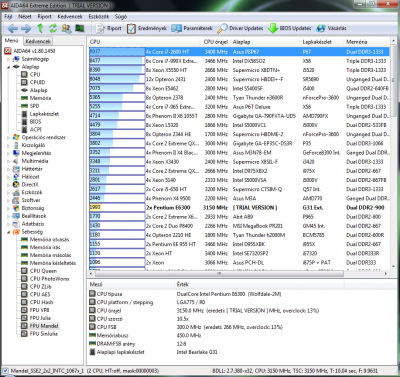Select the SPD tree item
Image resolution: width=400 pixels, height=377 pixels.
pos(30,106)
